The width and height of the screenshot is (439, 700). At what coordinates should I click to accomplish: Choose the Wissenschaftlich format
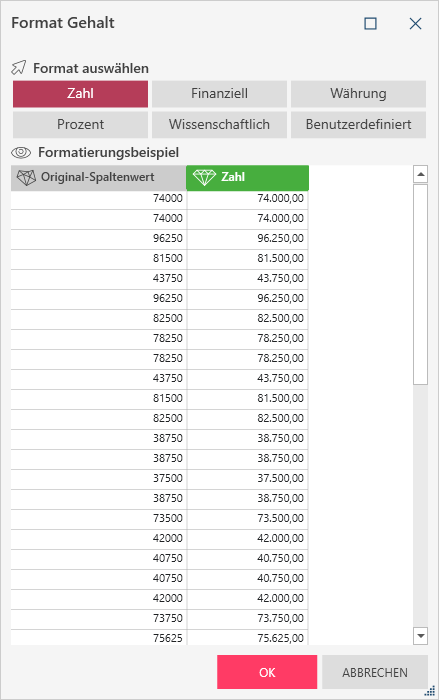point(219,125)
